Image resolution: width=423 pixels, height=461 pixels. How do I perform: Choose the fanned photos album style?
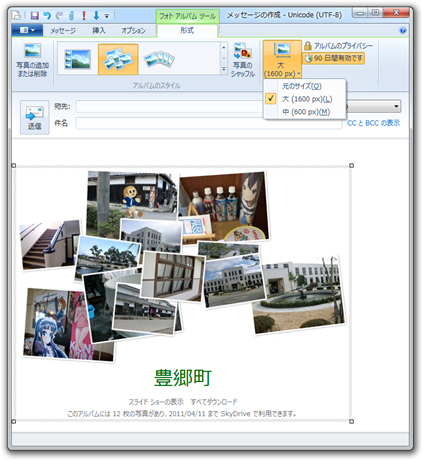[x=159, y=59]
